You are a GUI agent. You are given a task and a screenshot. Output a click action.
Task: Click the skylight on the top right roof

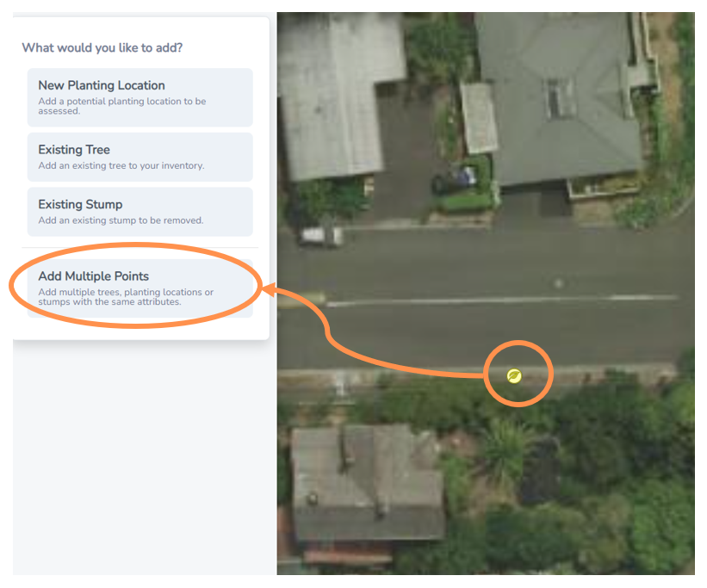pyautogui.click(x=560, y=98)
